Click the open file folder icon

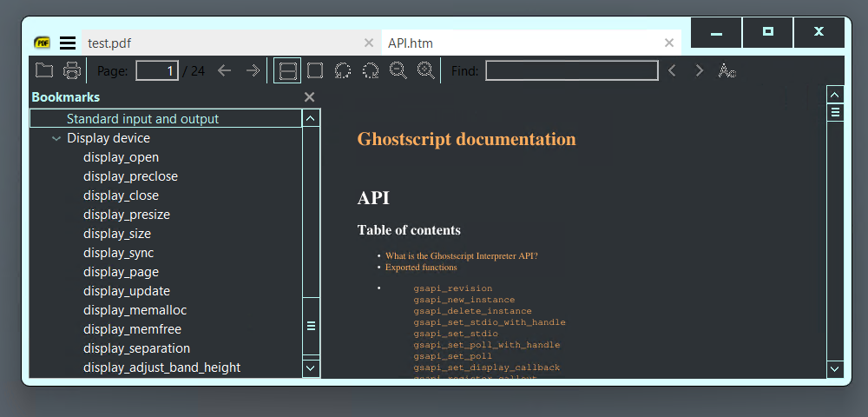point(44,70)
